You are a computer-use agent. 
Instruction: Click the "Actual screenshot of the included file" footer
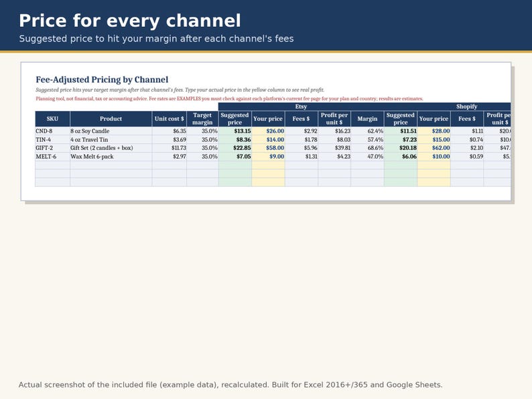pos(230,385)
